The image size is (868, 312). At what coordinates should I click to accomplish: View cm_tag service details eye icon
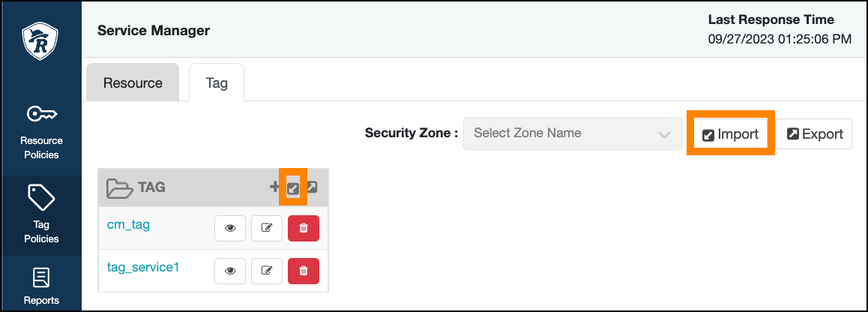(x=230, y=228)
